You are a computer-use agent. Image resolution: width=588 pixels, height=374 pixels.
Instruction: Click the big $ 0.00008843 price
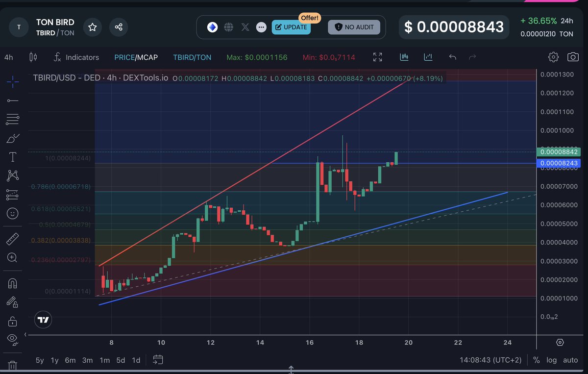coord(454,26)
